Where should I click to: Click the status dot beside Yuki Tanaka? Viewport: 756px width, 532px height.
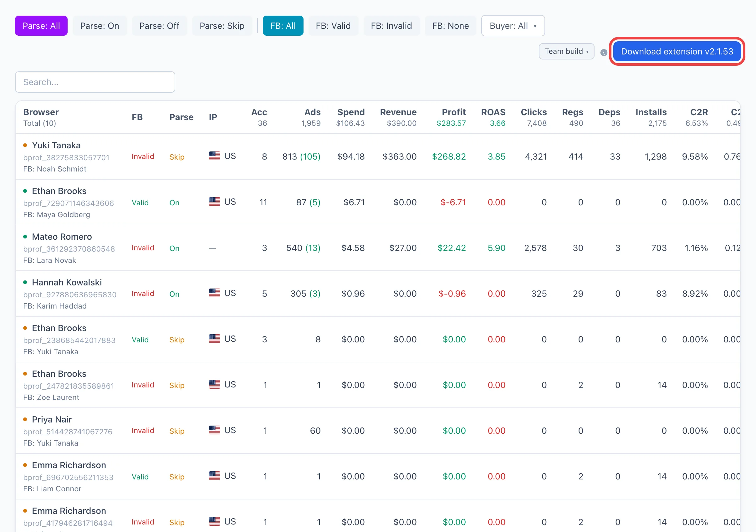25,145
